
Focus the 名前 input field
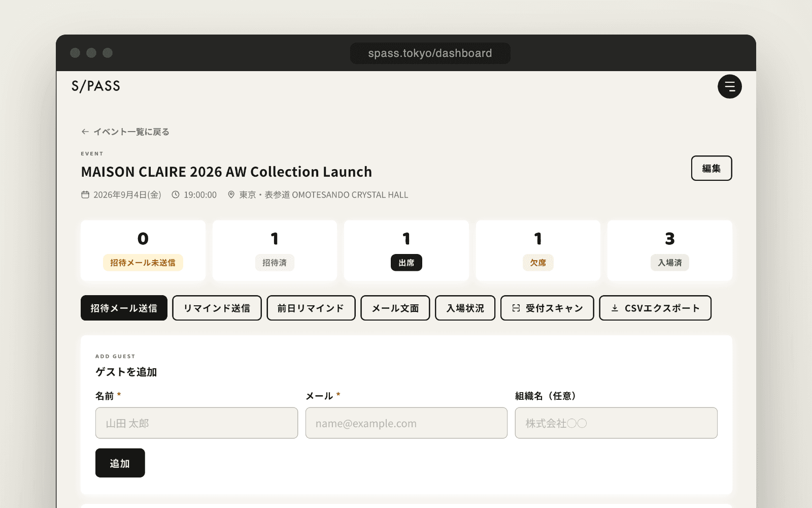tap(196, 423)
